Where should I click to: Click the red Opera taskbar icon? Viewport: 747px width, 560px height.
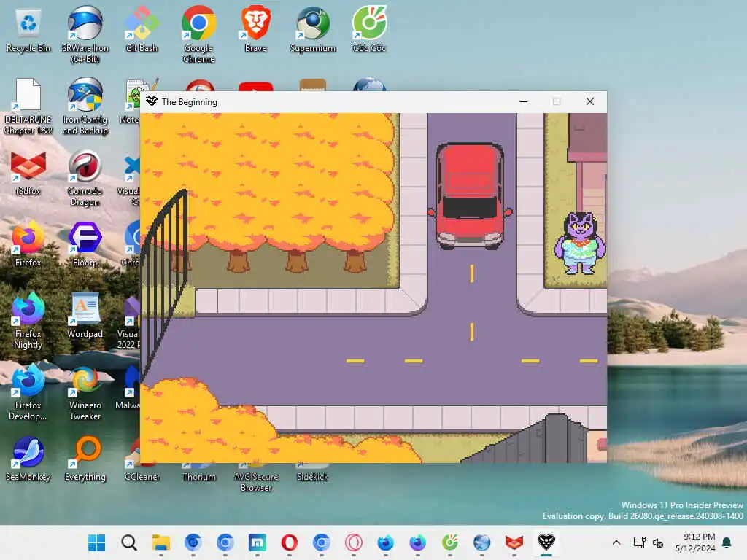(x=289, y=542)
